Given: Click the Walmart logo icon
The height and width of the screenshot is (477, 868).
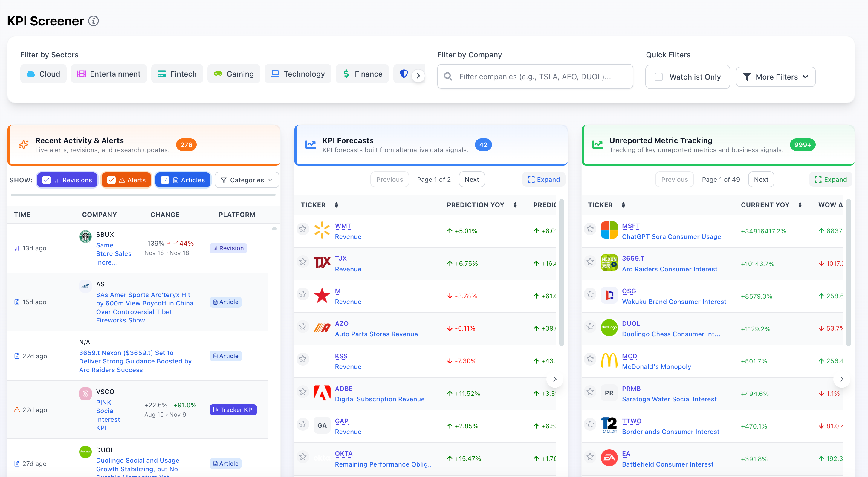Looking at the screenshot, I should point(322,230).
